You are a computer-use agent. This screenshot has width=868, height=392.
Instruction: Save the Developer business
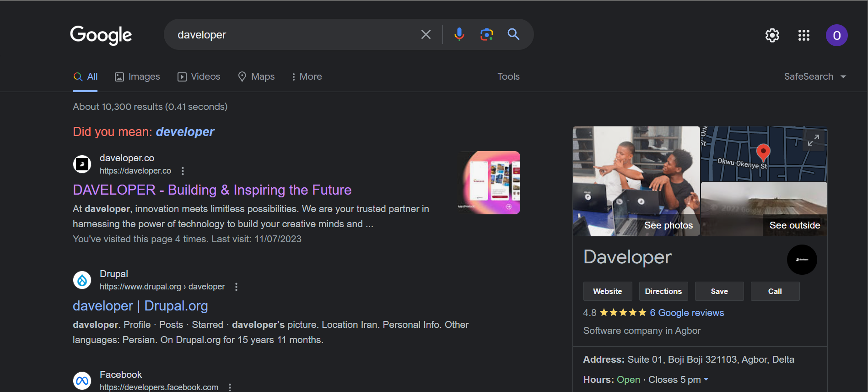tap(719, 291)
